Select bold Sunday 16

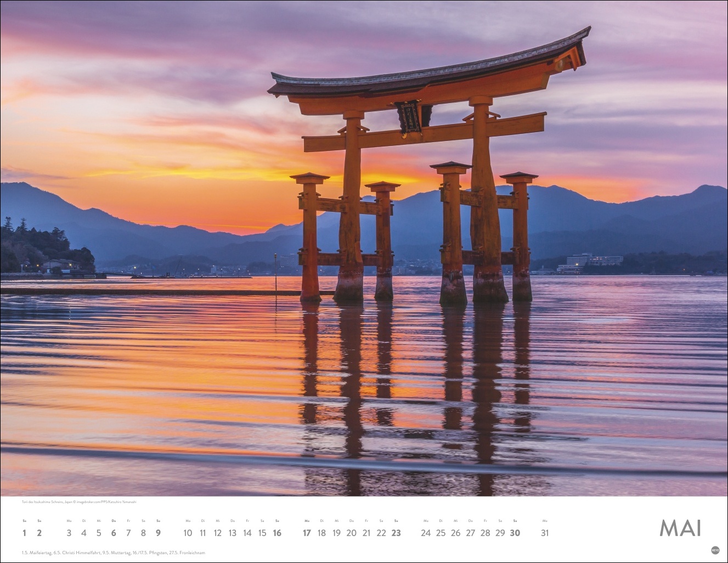click(x=277, y=533)
